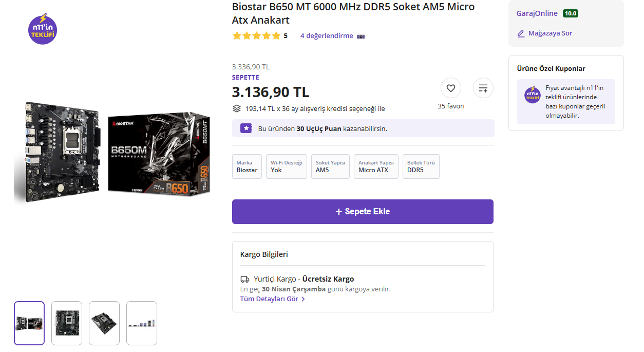Click the Marka Biostar attribute chip

[x=247, y=166]
